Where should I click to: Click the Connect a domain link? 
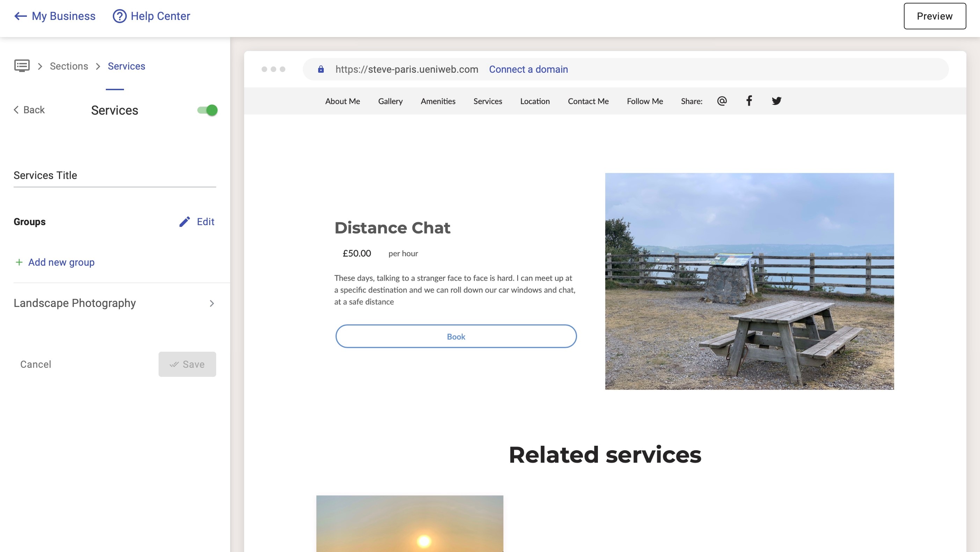[x=528, y=69]
